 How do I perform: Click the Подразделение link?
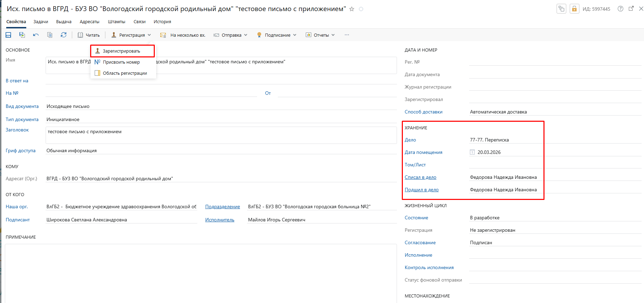point(222,206)
